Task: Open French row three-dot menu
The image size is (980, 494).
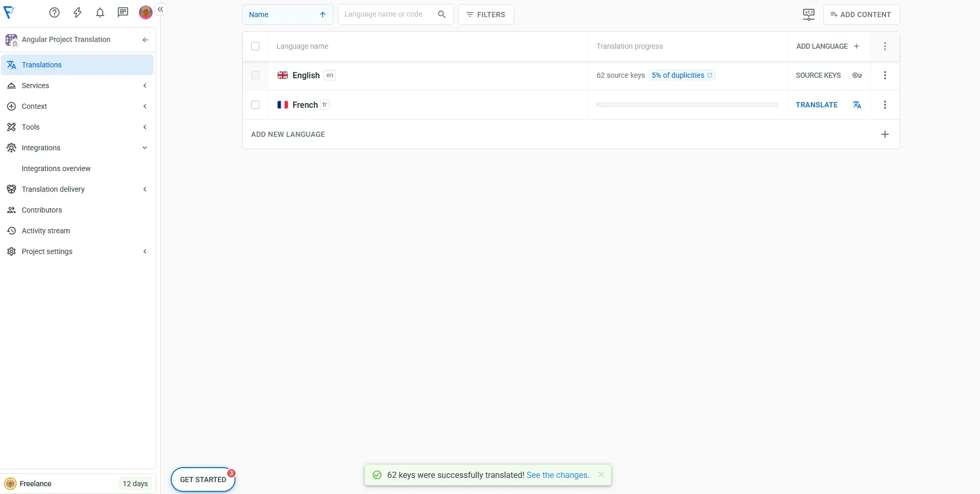Action: [x=885, y=105]
